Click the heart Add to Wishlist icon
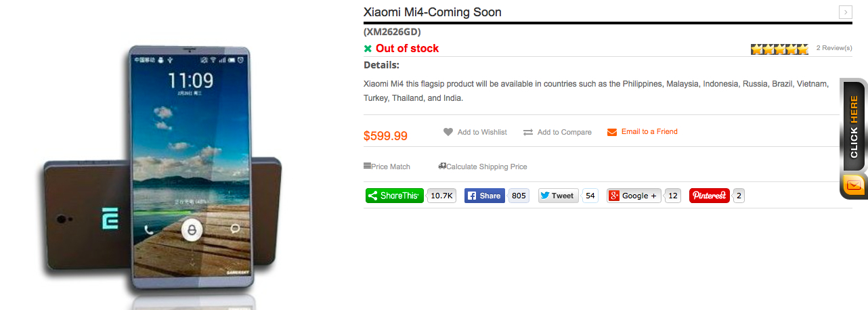Image resolution: width=868 pixels, height=310 pixels. pos(448,132)
